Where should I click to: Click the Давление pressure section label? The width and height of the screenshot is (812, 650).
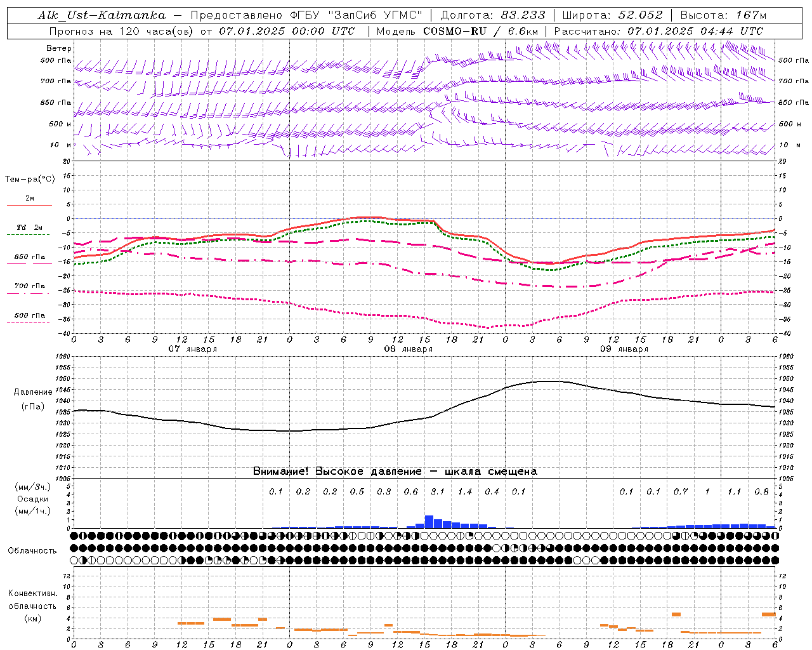(33, 392)
